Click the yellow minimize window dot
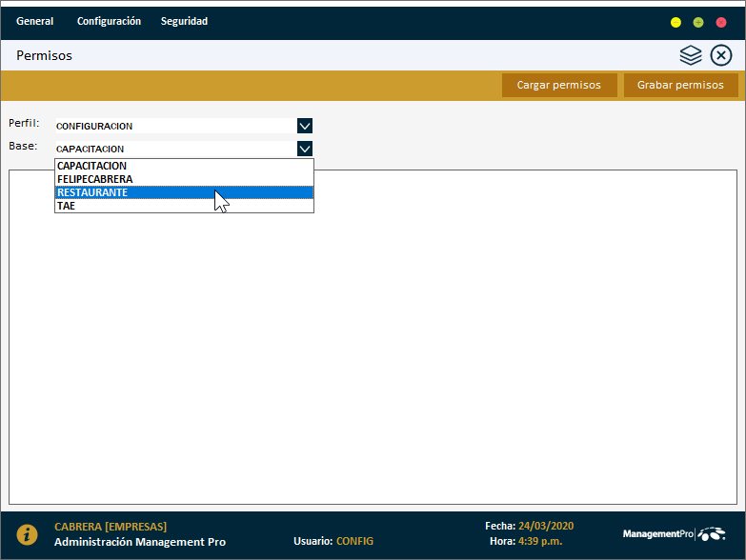746x560 pixels. [x=675, y=22]
